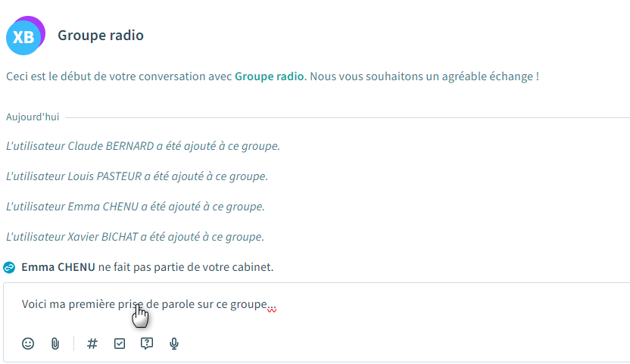Open the emoji picker smiley icon
The width and height of the screenshot is (630, 364).
click(28, 344)
